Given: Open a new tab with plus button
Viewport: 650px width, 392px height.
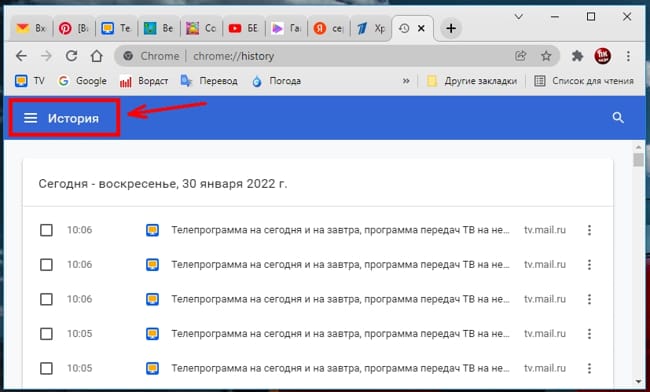Looking at the screenshot, I should coord(451,28).
